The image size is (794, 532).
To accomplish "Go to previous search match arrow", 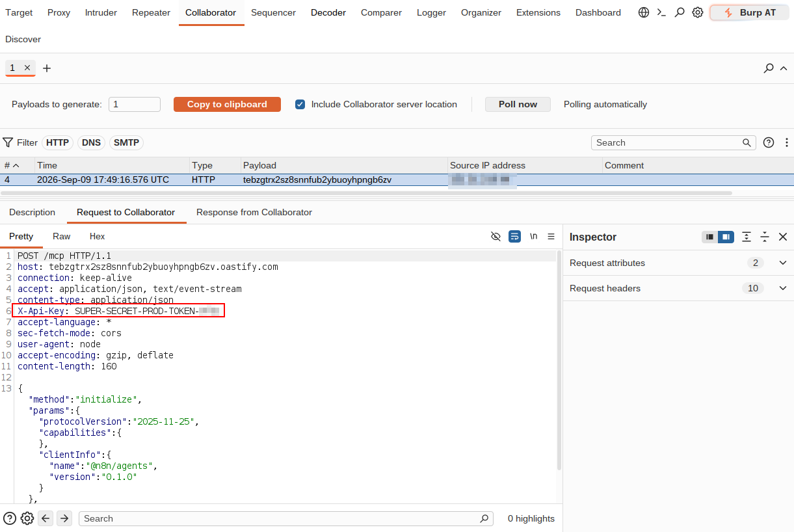I will tap(46, 518).
